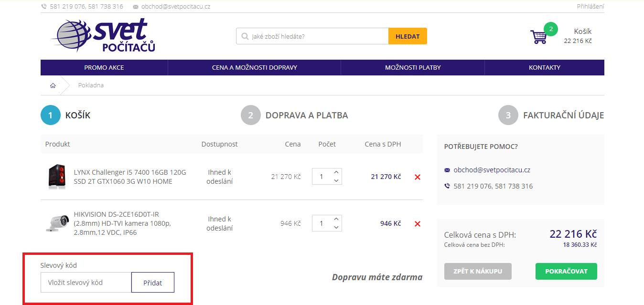
Task: Focus the discount code input field
Action: pos(86,283)
